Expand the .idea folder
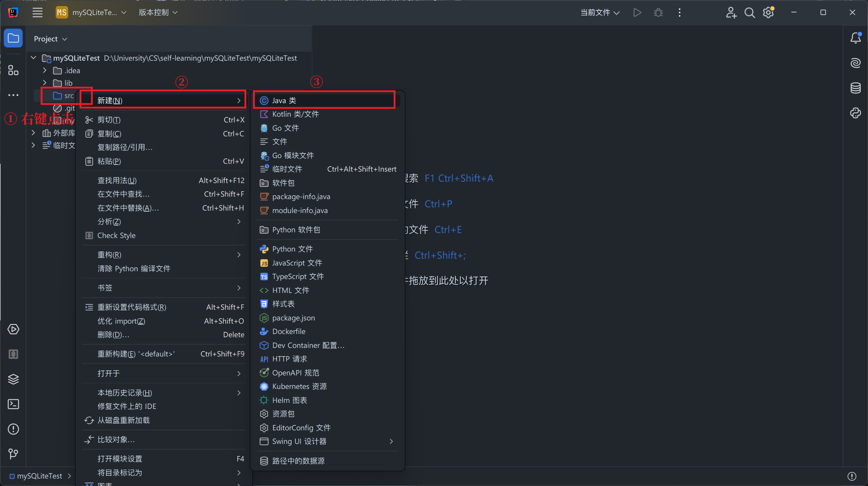 point(45,70)
